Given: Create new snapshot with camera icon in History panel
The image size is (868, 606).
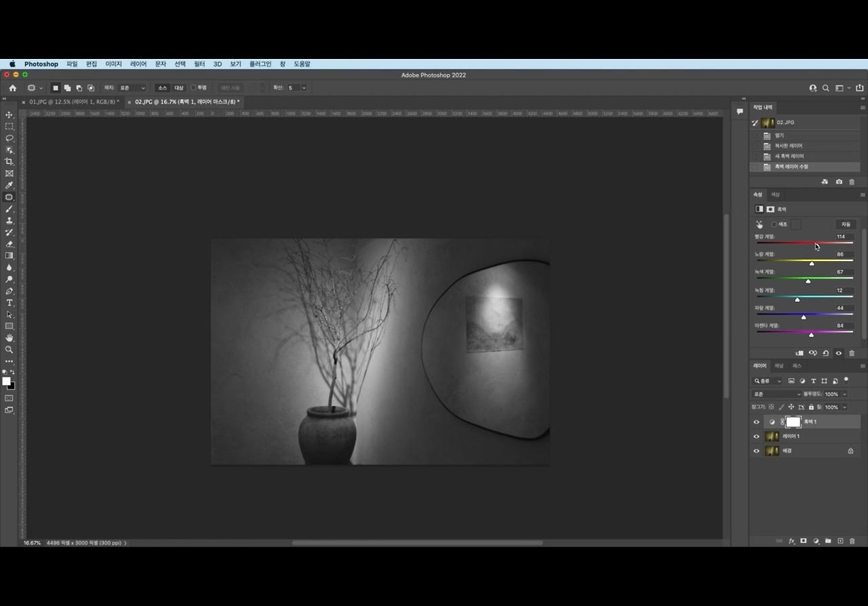Looking at the screenshot, I should 839,182.
